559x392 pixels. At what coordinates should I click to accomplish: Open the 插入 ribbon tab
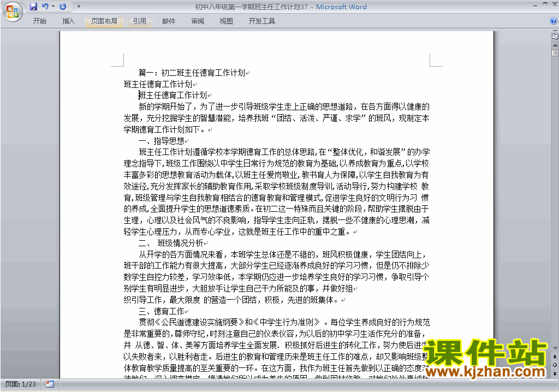(68, 21)
